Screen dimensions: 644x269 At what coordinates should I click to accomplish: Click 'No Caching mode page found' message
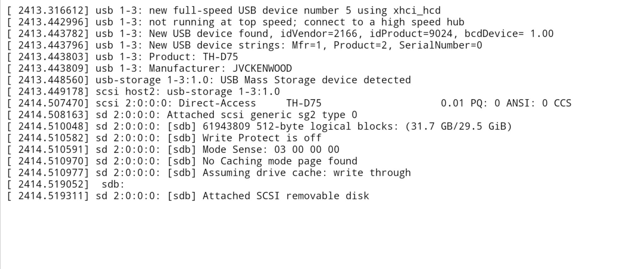tap(280, 161)
